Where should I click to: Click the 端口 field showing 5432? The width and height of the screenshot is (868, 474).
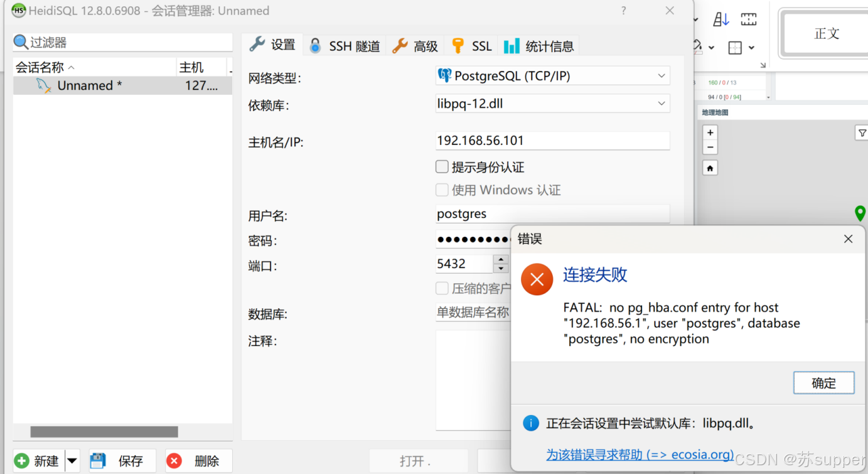tap(464, 264)
